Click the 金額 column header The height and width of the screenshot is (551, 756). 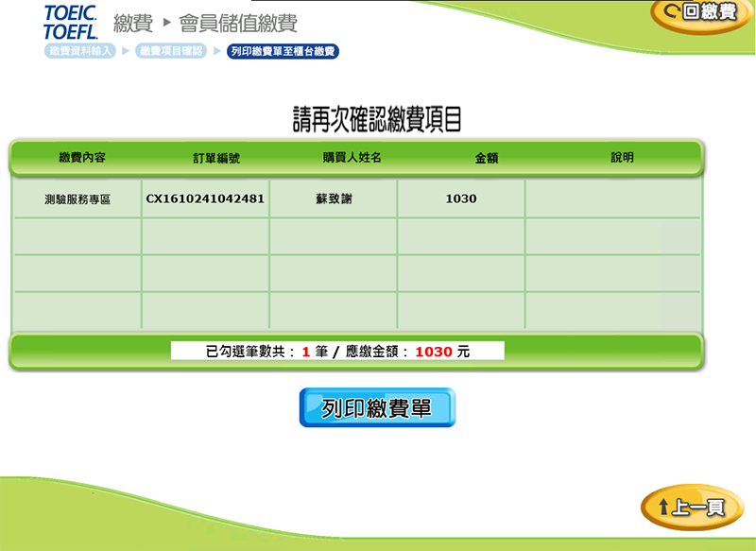[x=486, y=158]
